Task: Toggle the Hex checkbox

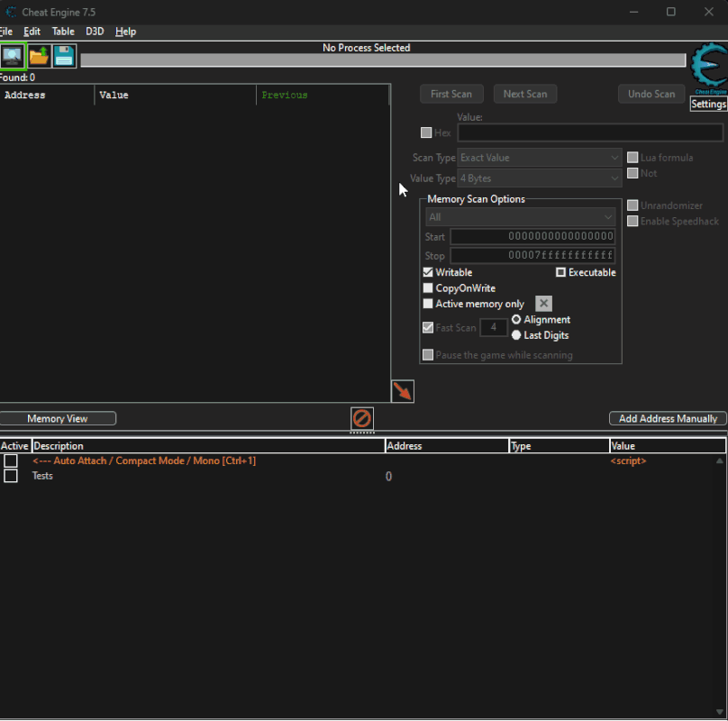Action: (426, 132)
